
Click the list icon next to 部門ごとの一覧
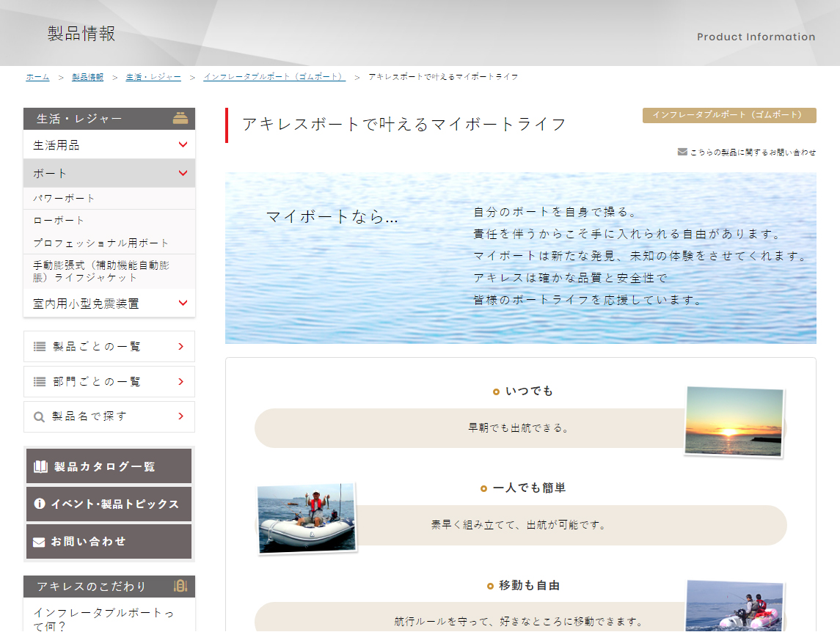pos(40,382)
